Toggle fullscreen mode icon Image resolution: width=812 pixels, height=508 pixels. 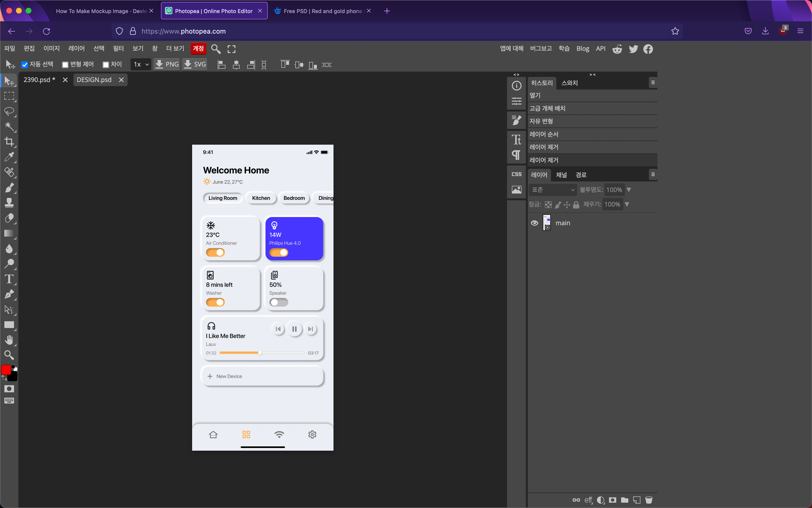[232, 49]
